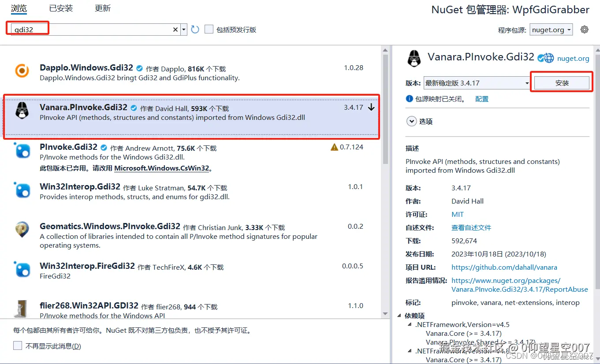Select the Dapplo.Windows.Gdi32 package title
Screen dimensions: 600x364
(86, 68)
